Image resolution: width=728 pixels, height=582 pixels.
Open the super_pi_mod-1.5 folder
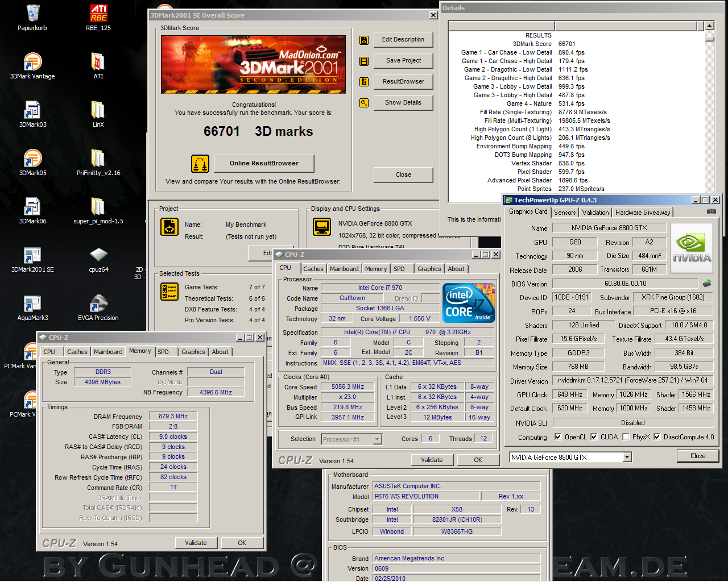(98, 210)
